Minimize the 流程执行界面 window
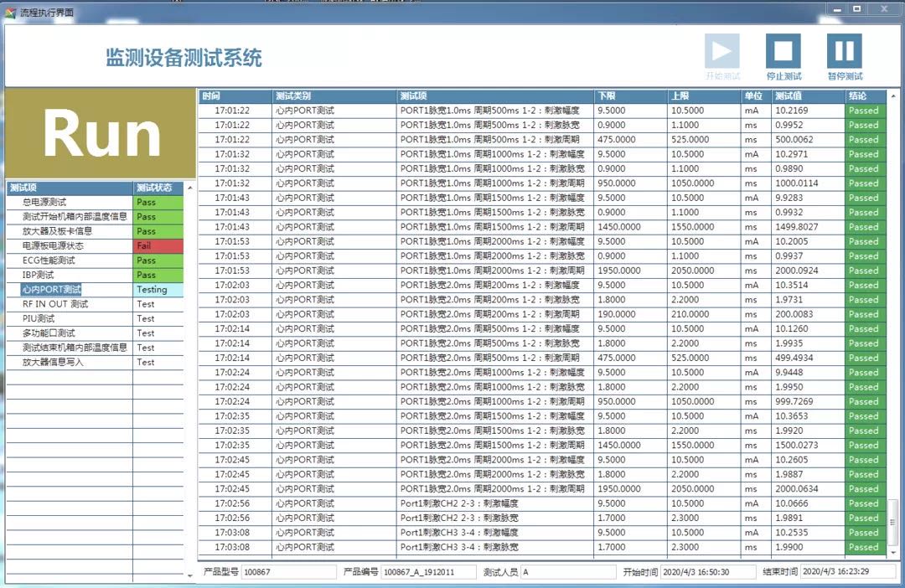 coord(837,9)
